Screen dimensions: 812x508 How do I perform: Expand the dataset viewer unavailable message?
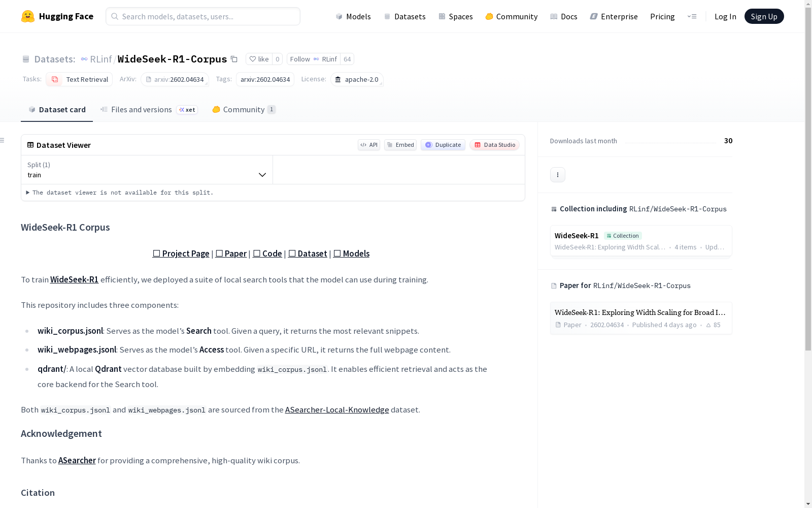click(120, 193)
